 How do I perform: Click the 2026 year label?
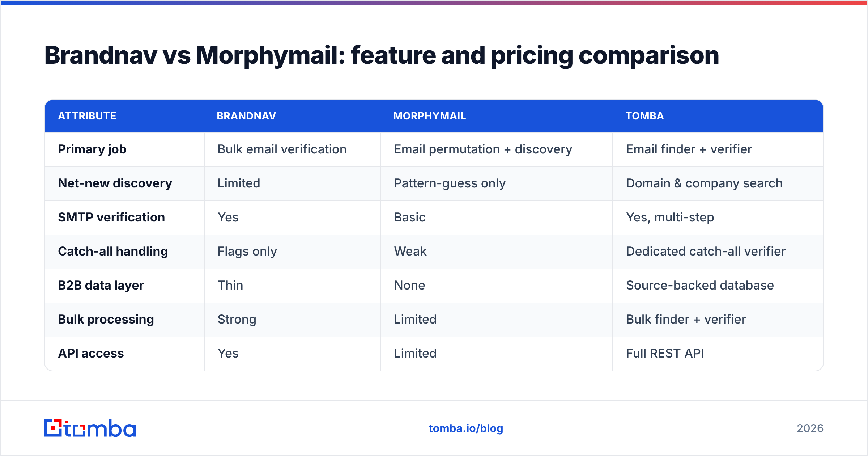[x=810, y=428]
